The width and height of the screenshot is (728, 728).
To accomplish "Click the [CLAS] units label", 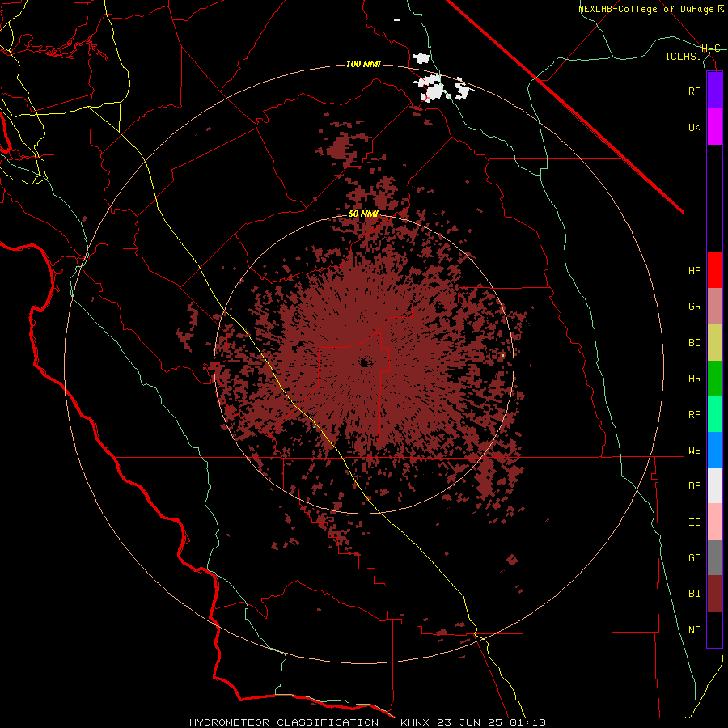I will pyautogui.click(x=684, y=56).
